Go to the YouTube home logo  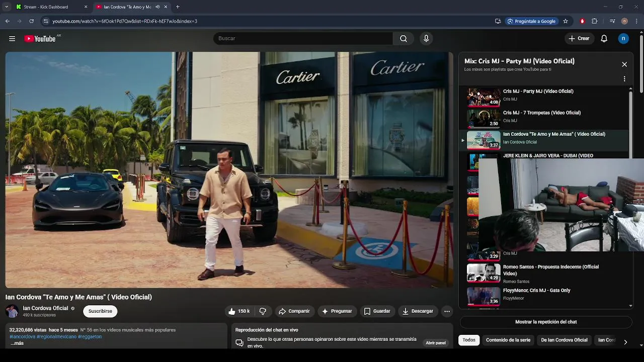[40, 39]
